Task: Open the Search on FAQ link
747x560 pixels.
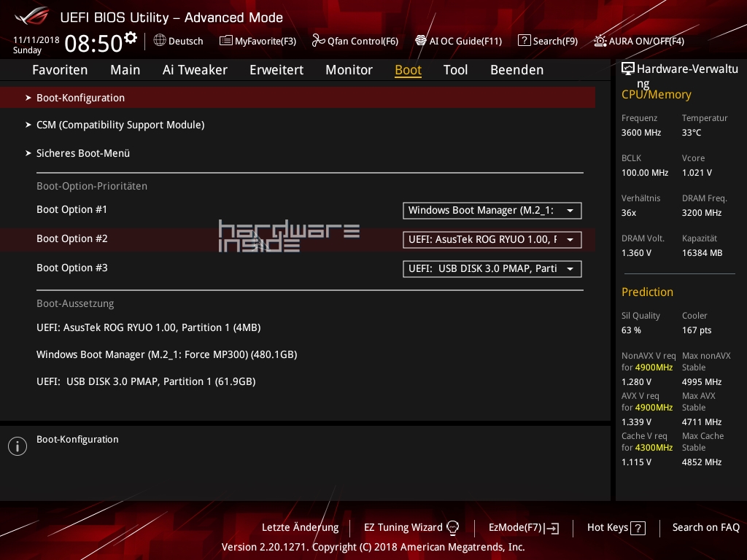Action: (x=706, y=528)
